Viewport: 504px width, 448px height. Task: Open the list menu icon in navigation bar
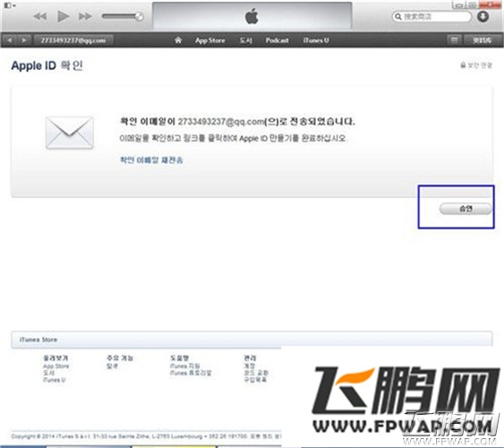[x=454, y=40]
